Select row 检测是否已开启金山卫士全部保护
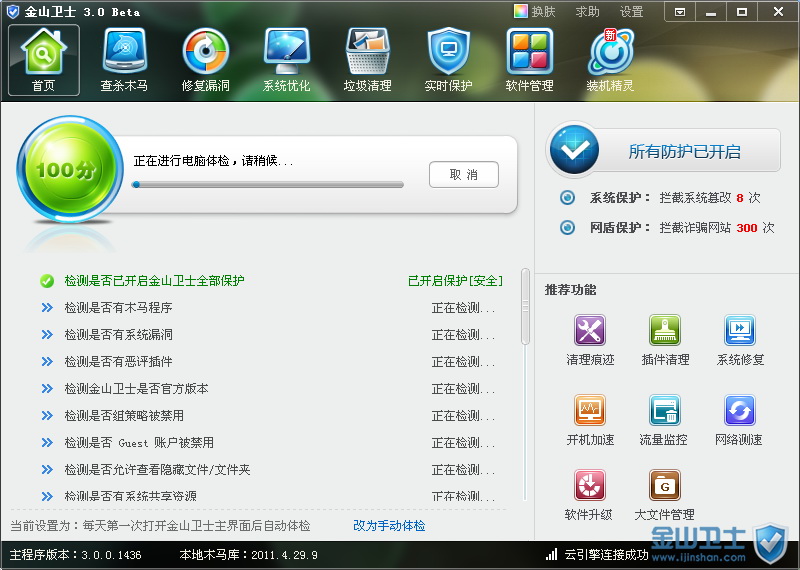Image resolution: width=800 pixels, height=570 pixels. point(271,281)
